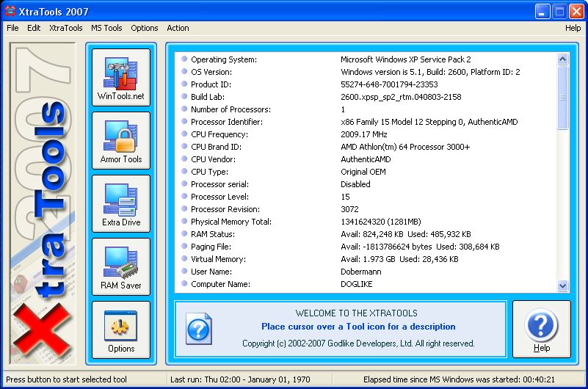Open the Armor Tools icon

pyautogui.click(x=120, y=140)
